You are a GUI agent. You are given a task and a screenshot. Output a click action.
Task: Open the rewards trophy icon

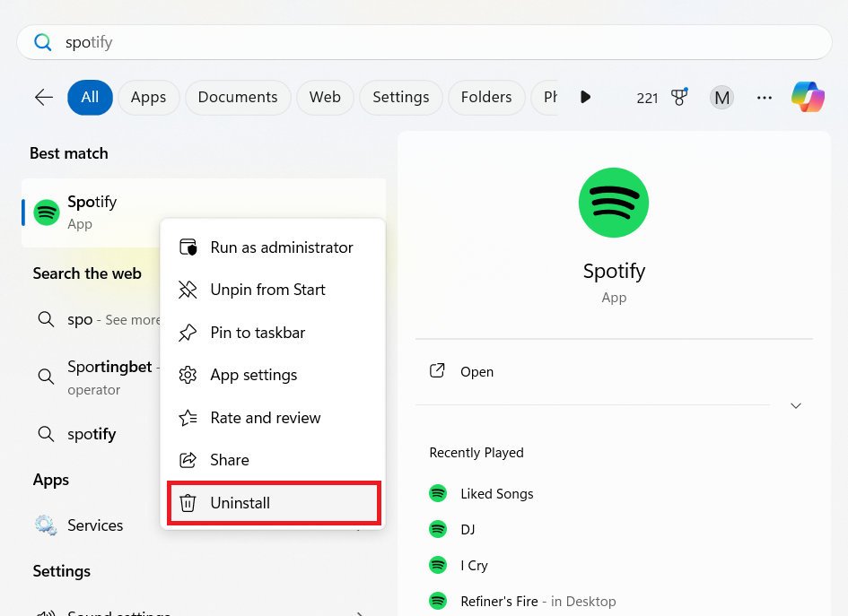[679, 97]
